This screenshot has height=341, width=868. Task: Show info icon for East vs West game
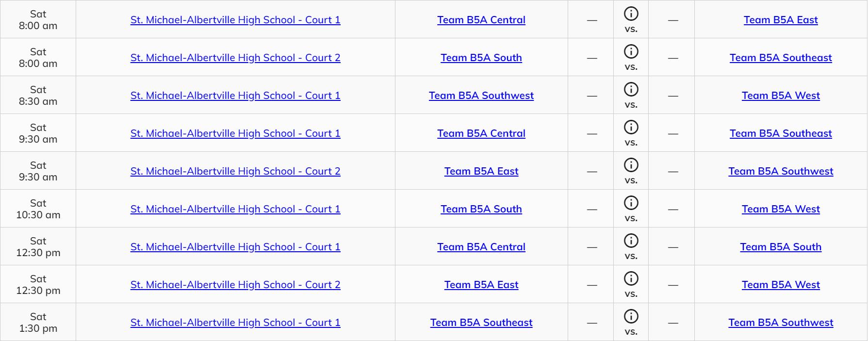(631, 278)
